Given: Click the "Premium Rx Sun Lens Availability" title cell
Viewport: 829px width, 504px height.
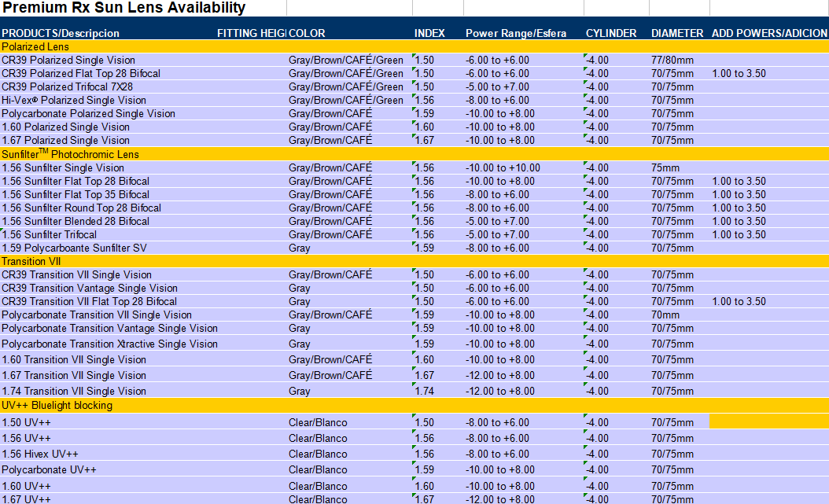Looking at the screenshot, I should point(123,8).
